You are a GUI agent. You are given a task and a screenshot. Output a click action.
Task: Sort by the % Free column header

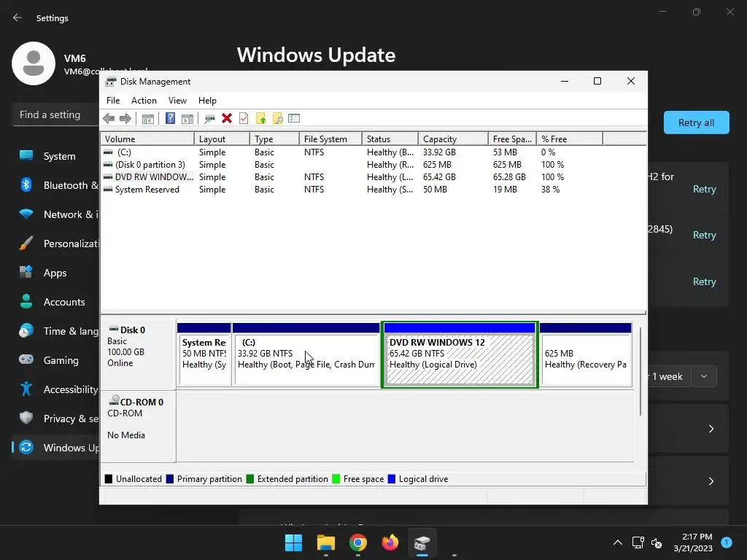pyautogui.click(x=569, y=139)
